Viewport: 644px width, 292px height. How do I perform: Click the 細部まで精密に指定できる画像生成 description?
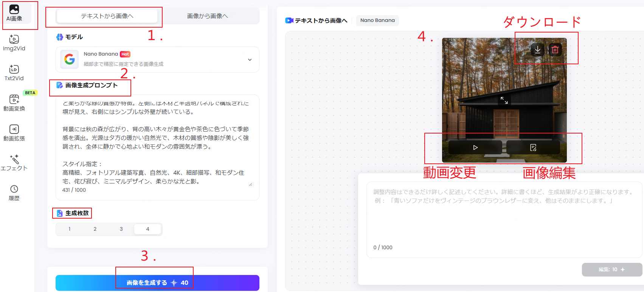pyautogui.click(x=124, y=64)
